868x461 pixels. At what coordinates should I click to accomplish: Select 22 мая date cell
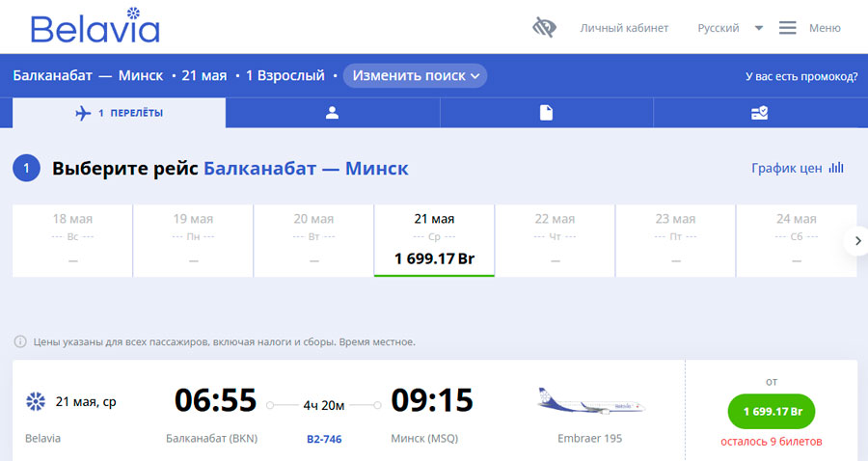pos(556,241)
